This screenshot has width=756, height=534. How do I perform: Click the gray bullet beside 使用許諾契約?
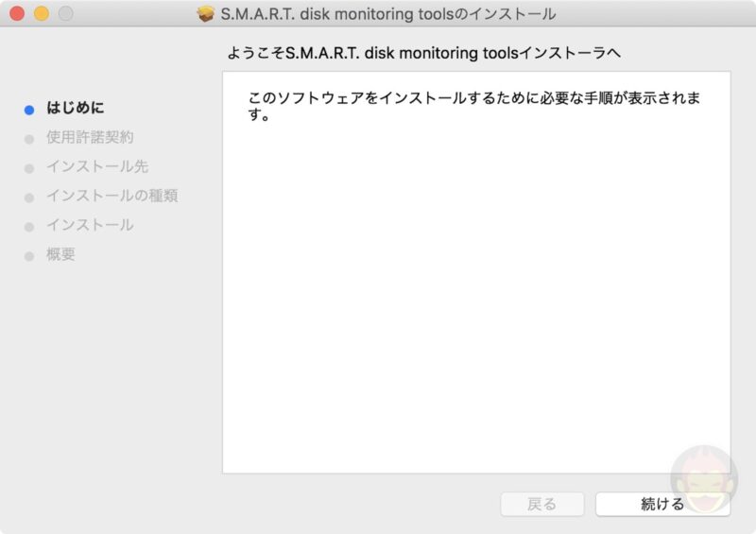click(x=29, y=139)
